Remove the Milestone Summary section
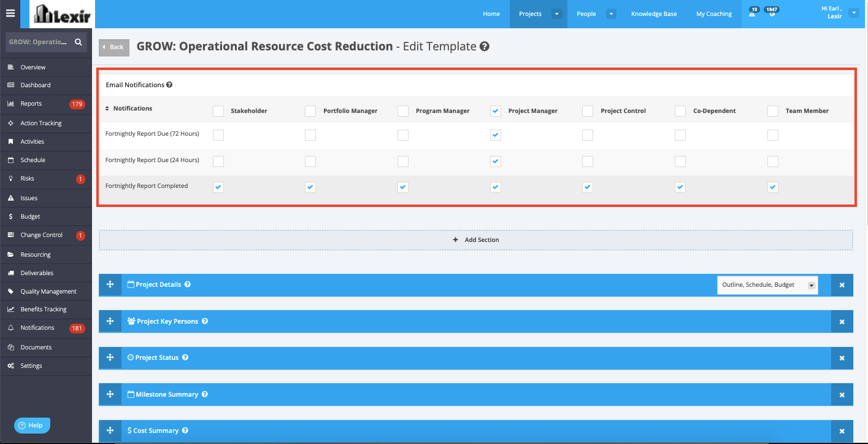868x444 pixels. click(x=842, y=395)
